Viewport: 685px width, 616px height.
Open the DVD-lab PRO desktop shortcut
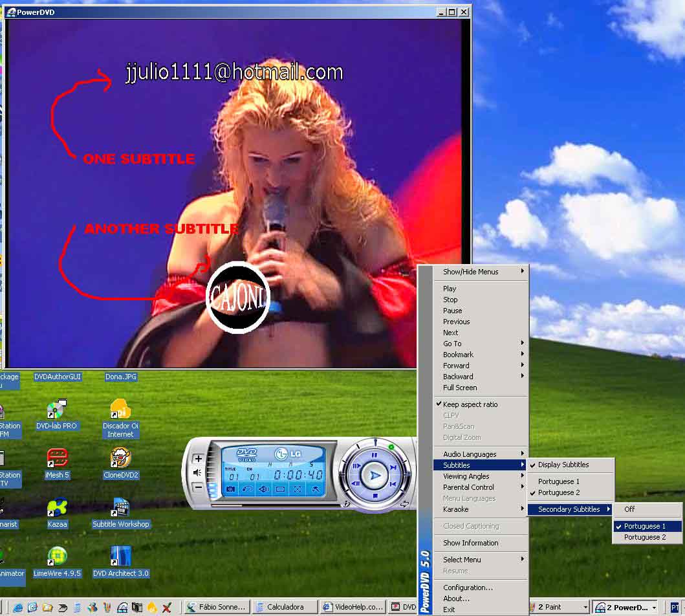pos(57,414)
